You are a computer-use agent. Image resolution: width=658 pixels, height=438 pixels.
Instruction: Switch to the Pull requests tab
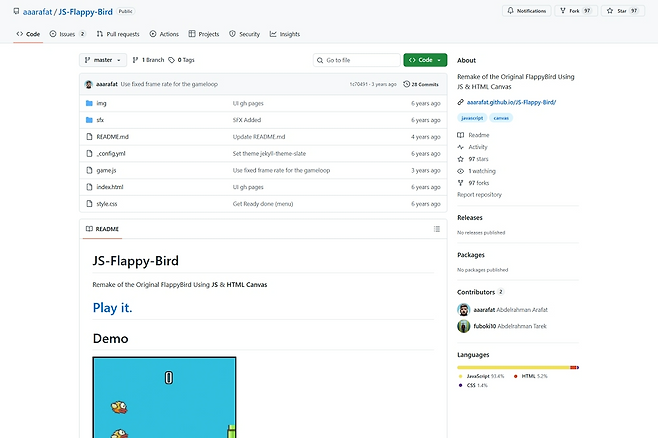(118, 34)
